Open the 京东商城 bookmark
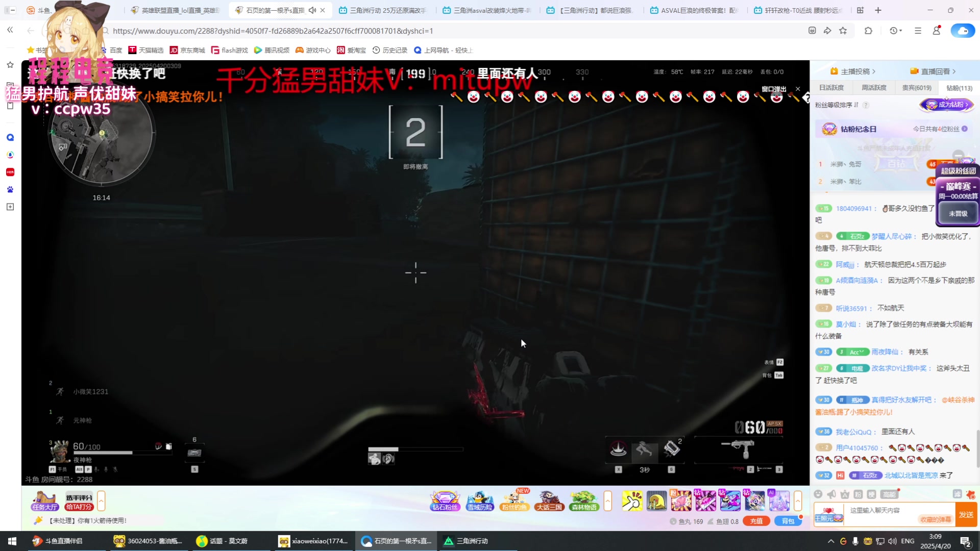Viewport: 980px width, 551px height. point(187,50)
